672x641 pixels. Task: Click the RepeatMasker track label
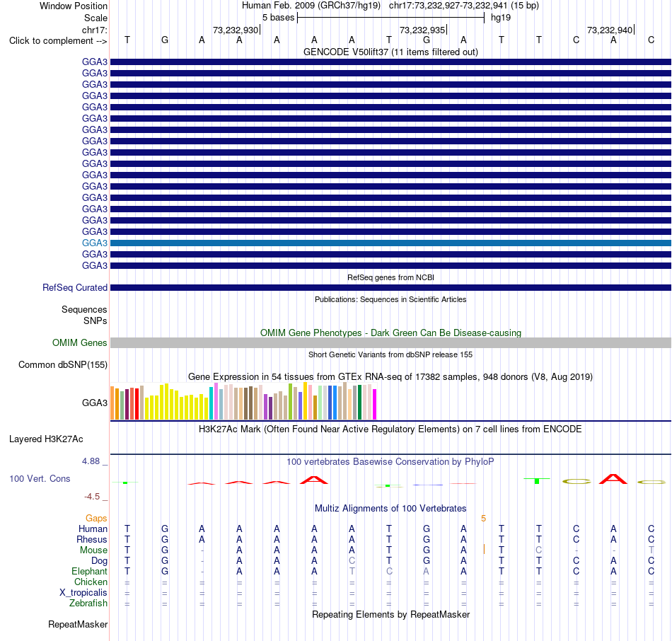pos(78,624)
